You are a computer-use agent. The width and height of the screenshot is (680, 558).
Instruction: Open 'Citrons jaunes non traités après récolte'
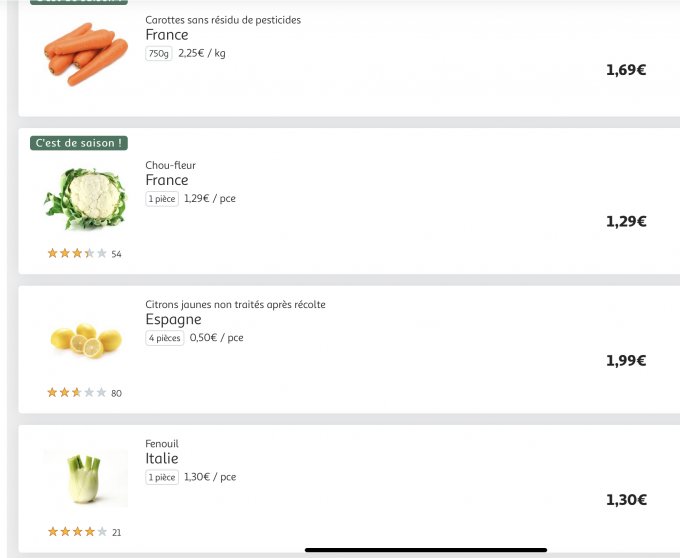[235, 304]
